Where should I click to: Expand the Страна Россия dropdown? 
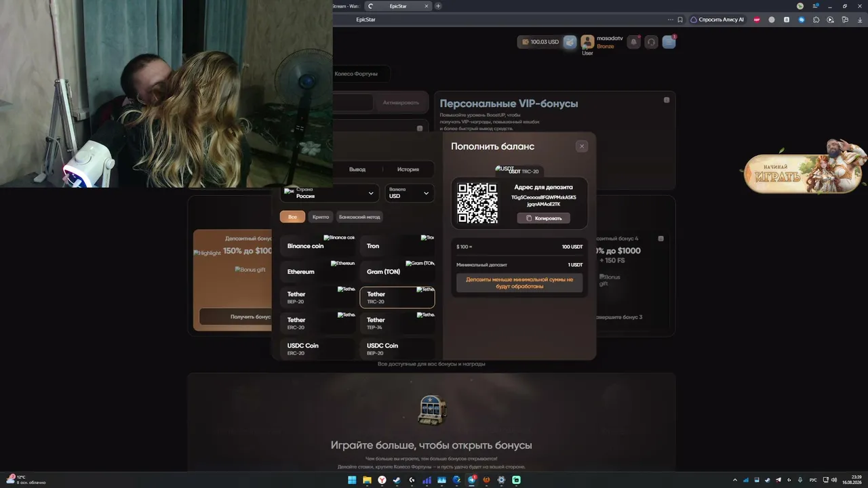[x=330, y=193]
